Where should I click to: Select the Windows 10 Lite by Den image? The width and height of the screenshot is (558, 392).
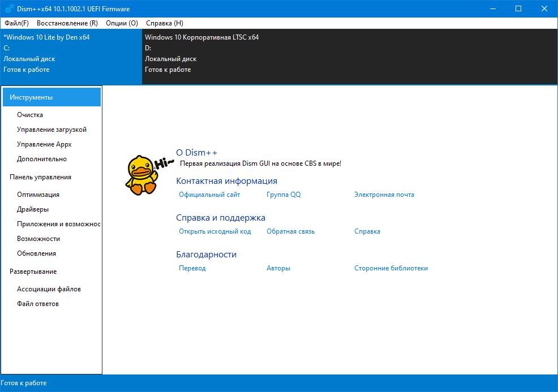coord(71,54)
